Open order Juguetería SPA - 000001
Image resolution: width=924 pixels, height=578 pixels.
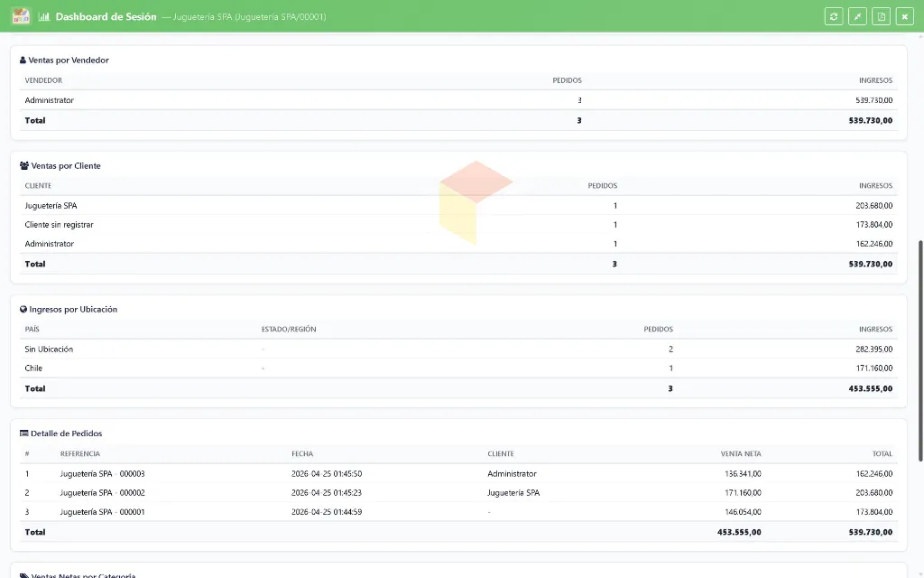click(x=103, y=512)
